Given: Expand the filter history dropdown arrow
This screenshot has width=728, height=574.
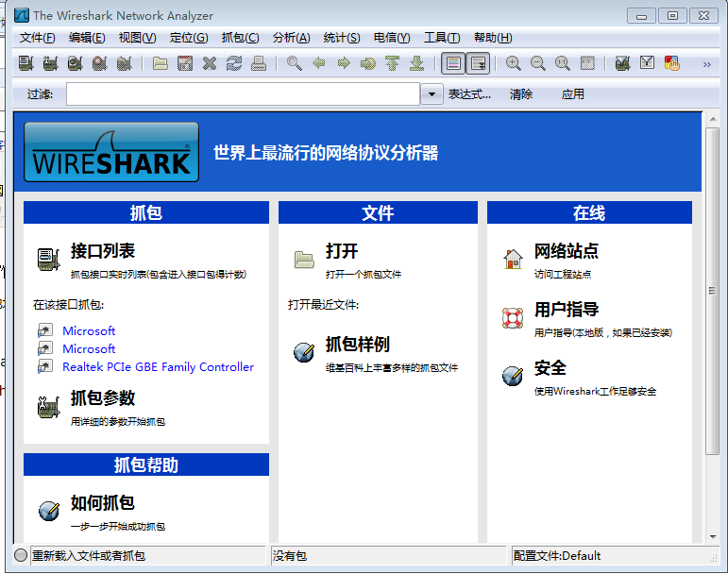Looking at the screenshot, I should click(x=432, y=94).
